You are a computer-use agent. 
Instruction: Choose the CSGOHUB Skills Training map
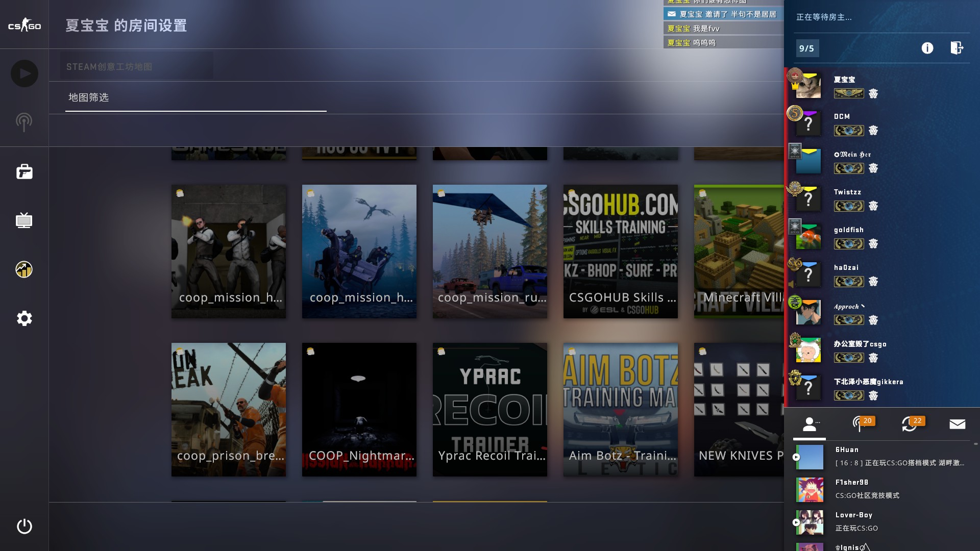pyautogui.click(x=620, y=252)
